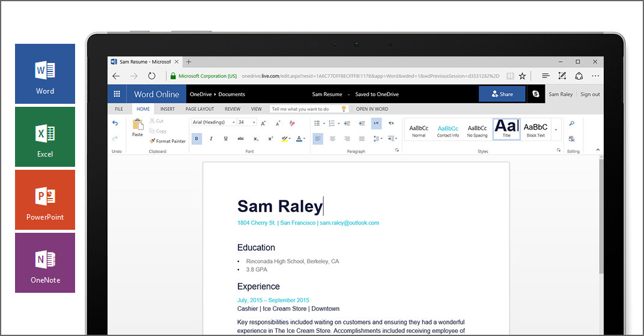Open the Skype icon in header

point(536,94)
